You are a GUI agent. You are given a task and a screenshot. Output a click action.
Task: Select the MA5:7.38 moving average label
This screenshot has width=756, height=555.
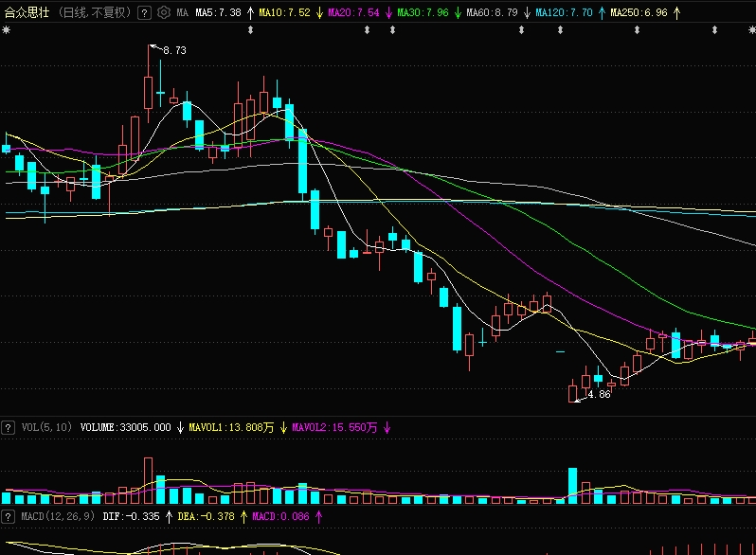click(x=219, y=12)
